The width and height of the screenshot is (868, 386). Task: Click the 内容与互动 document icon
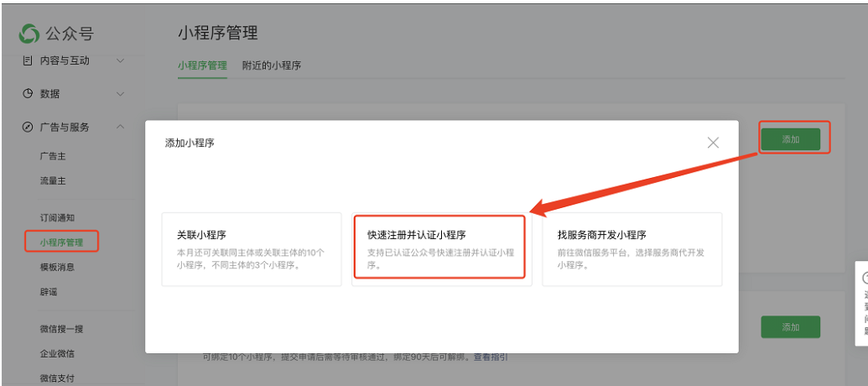point(27,60)
